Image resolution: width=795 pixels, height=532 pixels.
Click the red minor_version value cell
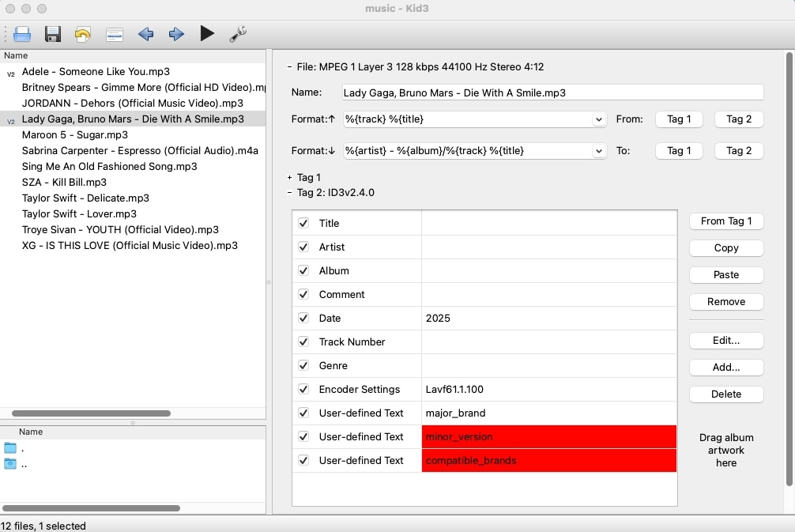tap(549, 436)
